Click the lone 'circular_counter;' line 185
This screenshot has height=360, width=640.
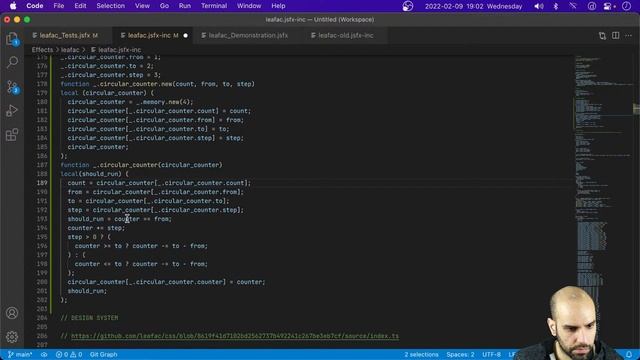click(98, 147)
